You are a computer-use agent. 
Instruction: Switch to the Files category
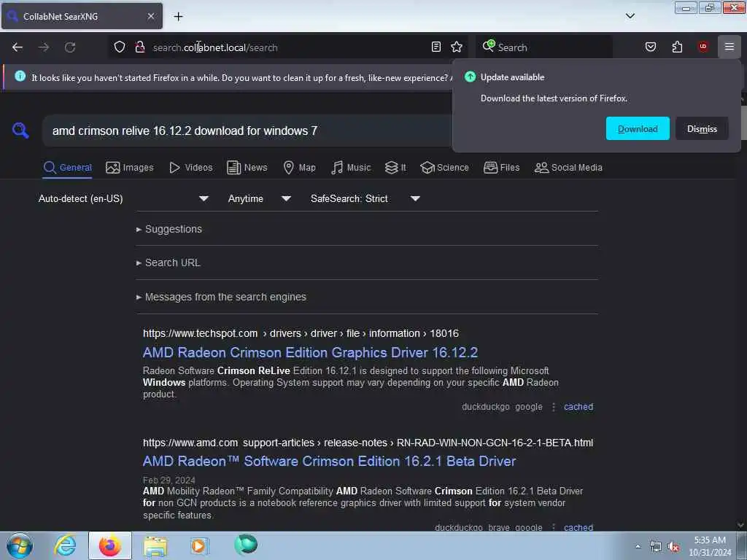pos(502,168)
